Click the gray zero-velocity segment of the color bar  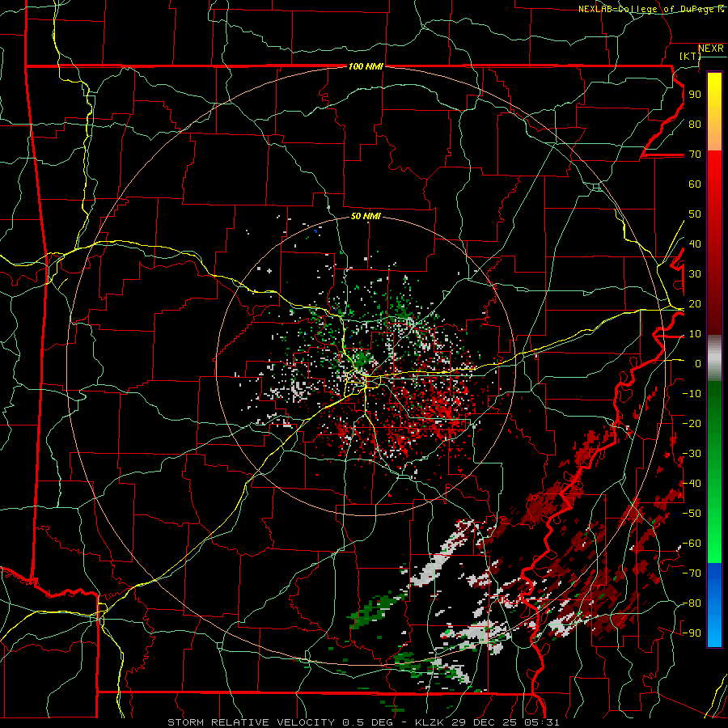pos(714,358)
